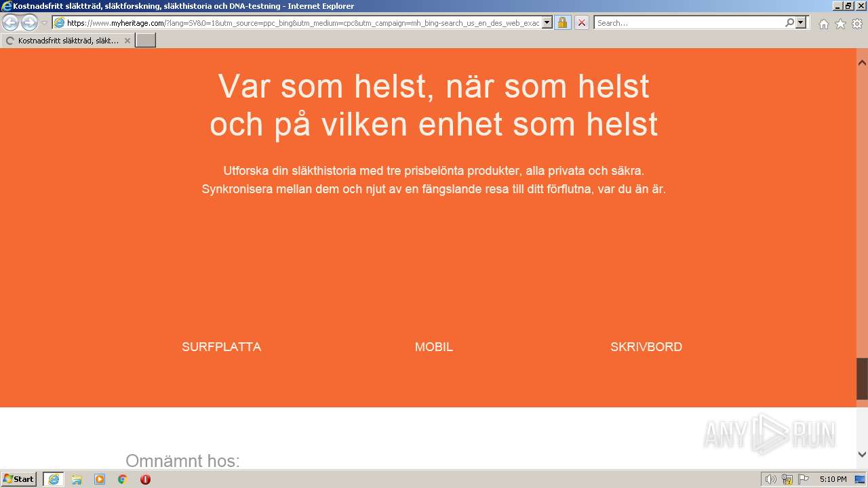Open Favorites with the star icon

coord(840,24)
